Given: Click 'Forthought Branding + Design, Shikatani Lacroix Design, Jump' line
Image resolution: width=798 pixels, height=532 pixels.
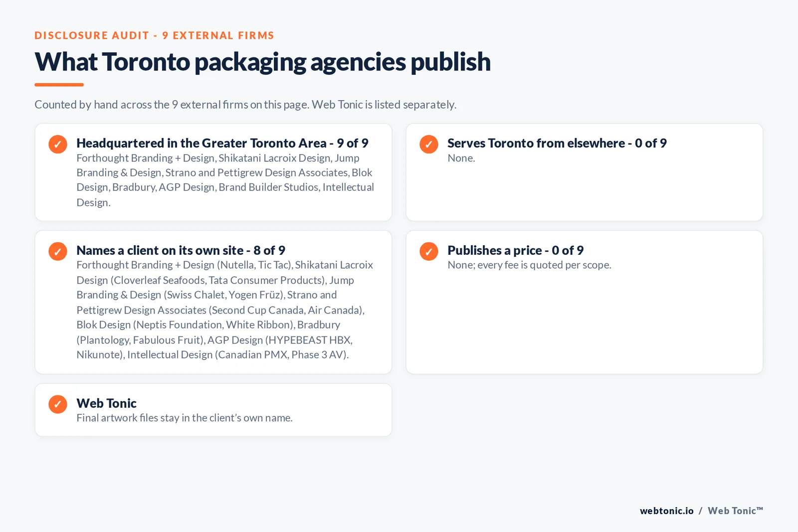Looking at the screenshot, I should (x=218, y=158).
